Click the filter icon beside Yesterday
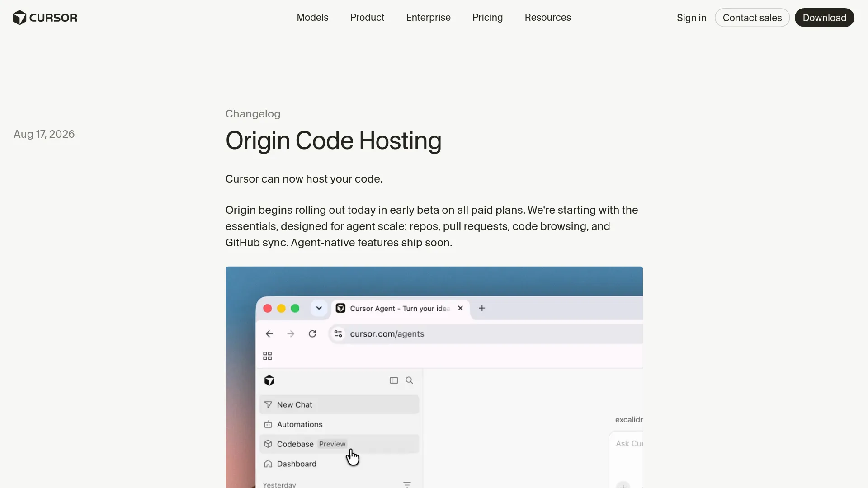Image resolution: width=868 pixels, height=488 pixels. click(407, 484)
